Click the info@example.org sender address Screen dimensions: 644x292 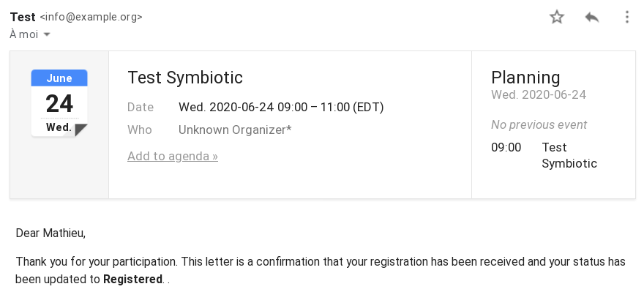(91, 17)
